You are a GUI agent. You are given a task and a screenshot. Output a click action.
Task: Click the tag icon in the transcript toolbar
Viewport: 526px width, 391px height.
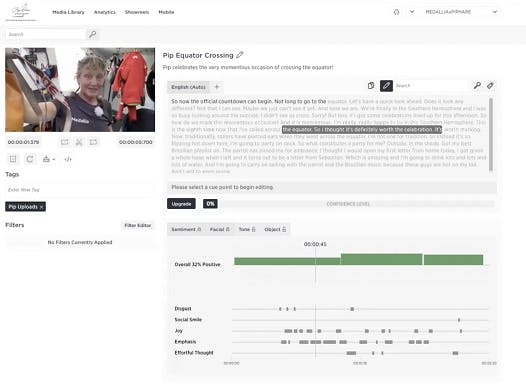[x=490, y=86]
